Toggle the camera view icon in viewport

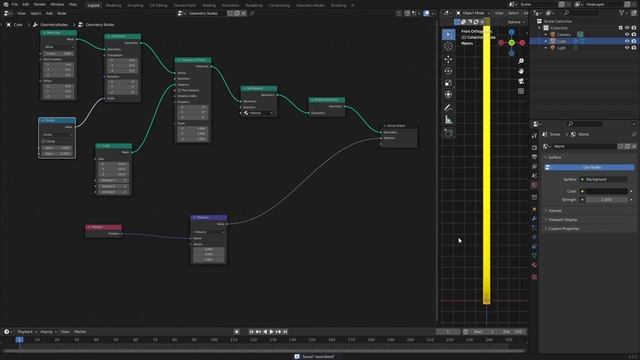tap(521, 81)
